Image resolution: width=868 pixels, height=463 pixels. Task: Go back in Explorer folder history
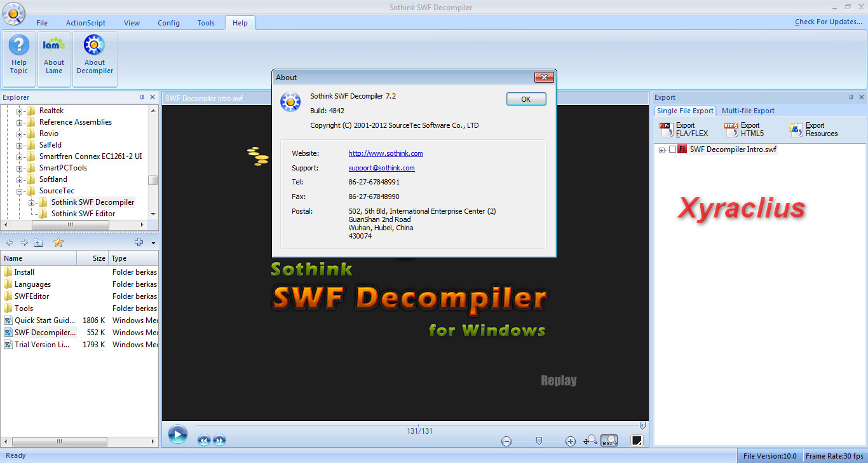point(10,242)
